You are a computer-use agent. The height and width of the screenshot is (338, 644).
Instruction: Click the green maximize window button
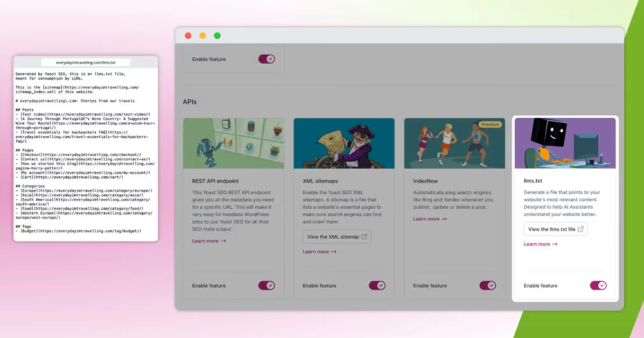pyautogui.click(x=217, y=36)
